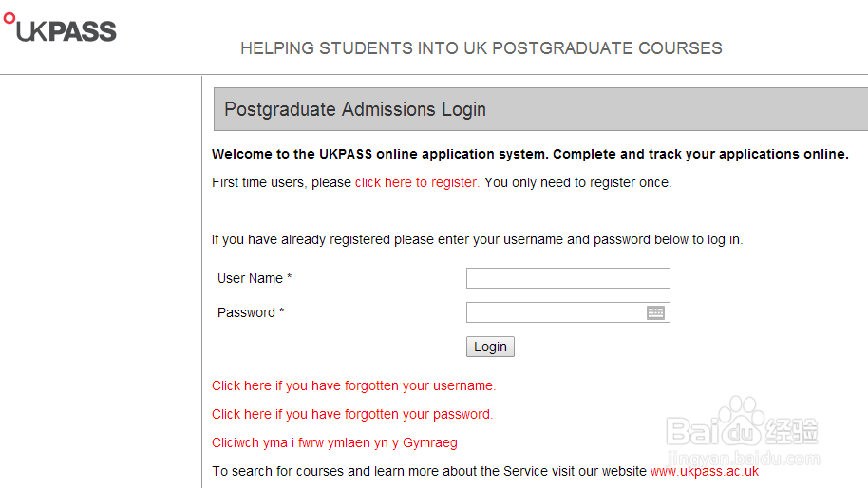The height and width of the screenshot is (488, 868).
Task: Open the forgotten password link
Action: 352,414
